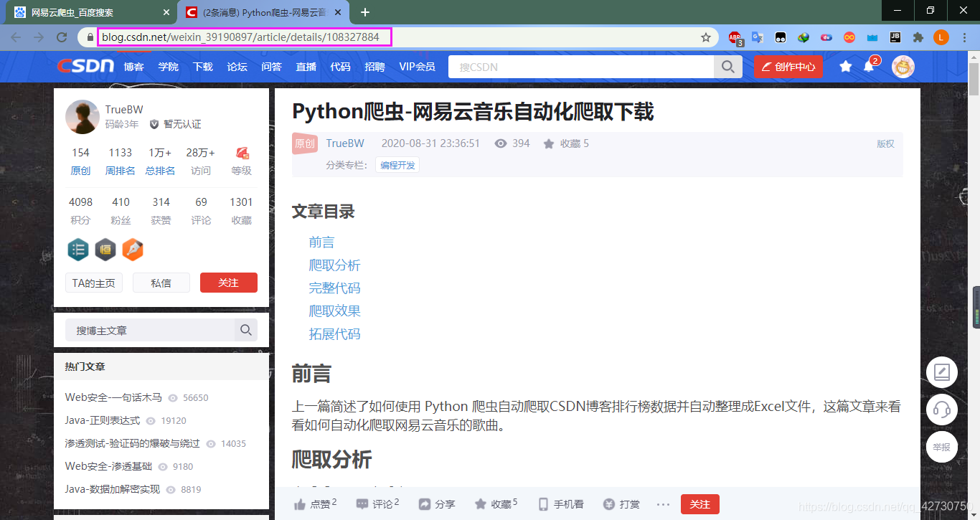
Task: Click TrueBW author profile picture
Action: (x=83, y=117)
